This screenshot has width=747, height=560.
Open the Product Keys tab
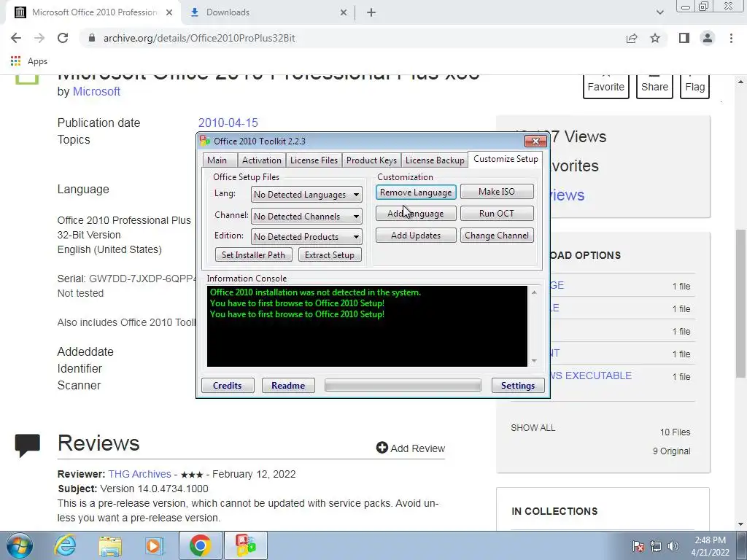[x=371, y=160]
